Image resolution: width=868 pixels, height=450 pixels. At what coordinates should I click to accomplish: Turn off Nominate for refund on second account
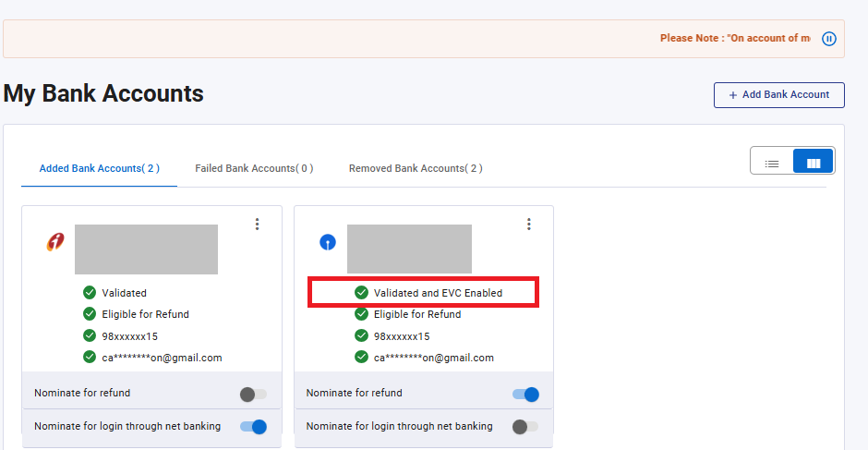click(524, 395)
